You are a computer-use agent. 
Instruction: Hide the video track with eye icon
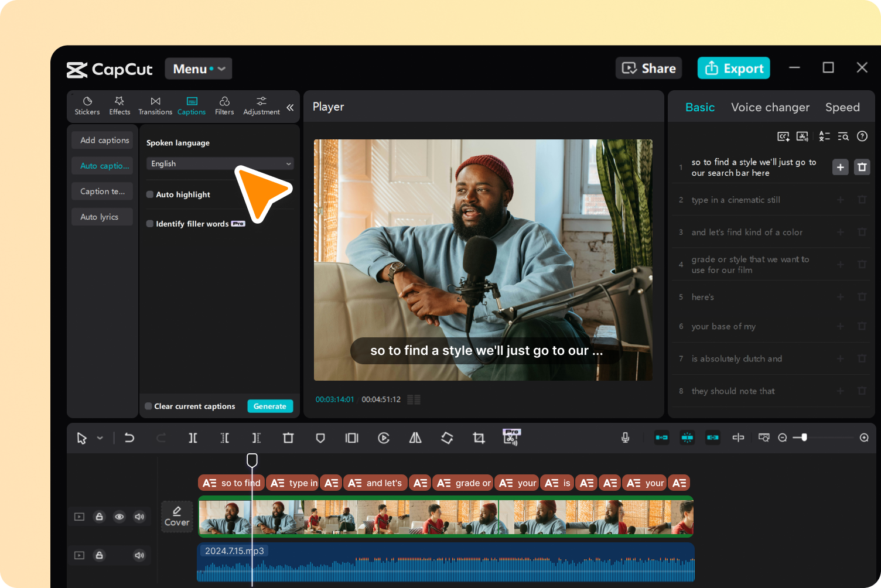pyautogui.click(x=119, y=517)
